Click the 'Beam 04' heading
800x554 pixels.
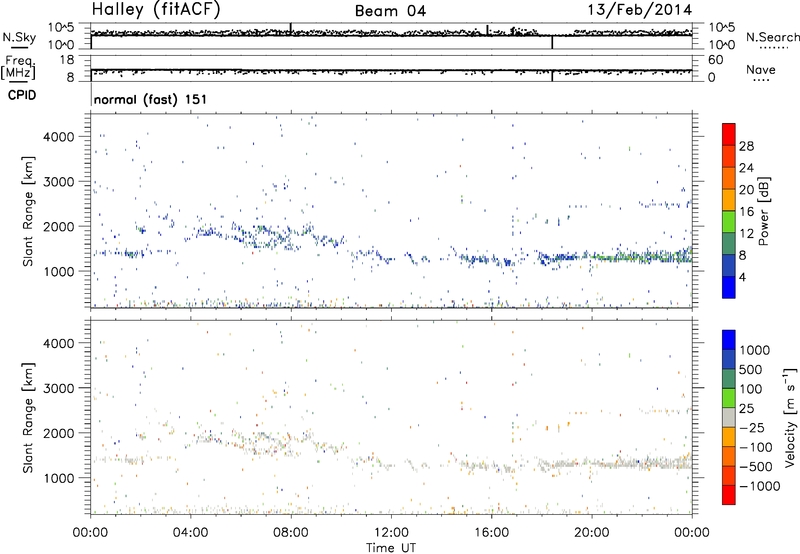390,11
